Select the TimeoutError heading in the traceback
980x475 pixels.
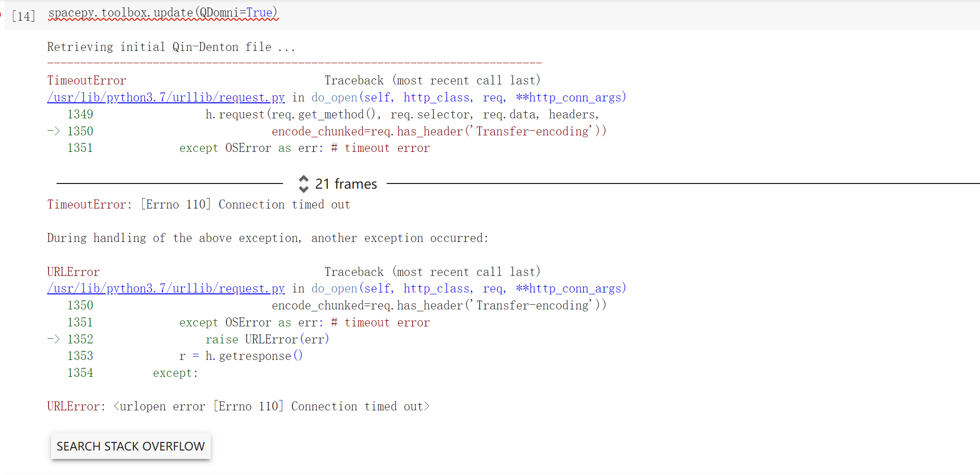point(86,80)
